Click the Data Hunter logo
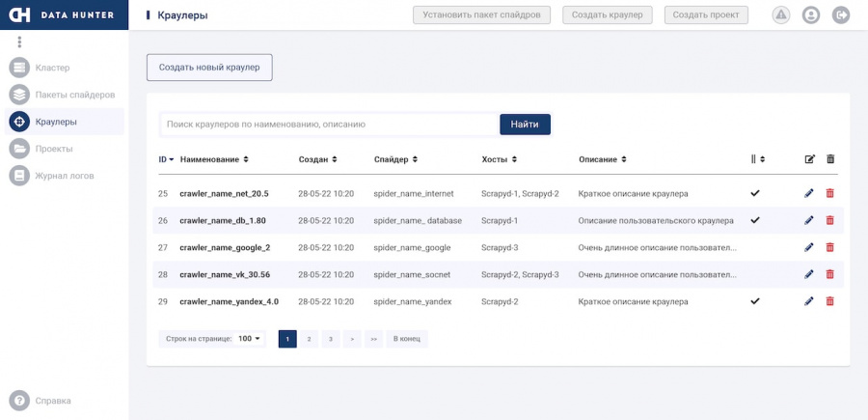This screenshot has height=420, width=868. pyautogui.click(x=63, y=14)
